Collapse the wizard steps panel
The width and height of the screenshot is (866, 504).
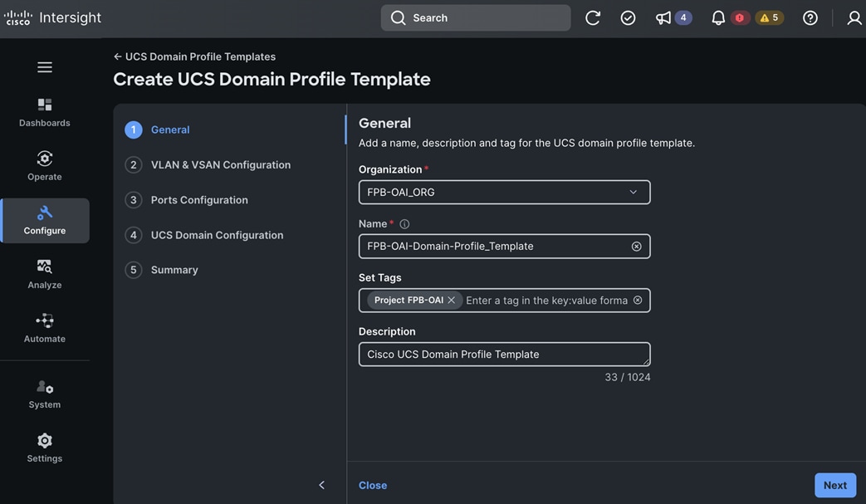pos(321,485)
